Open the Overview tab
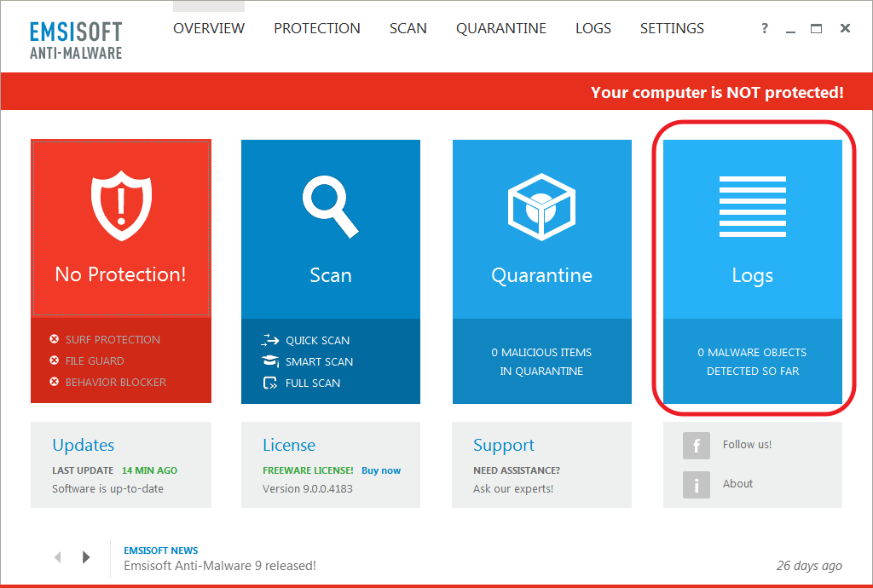This screenshot has height=588, width=873. tap(209, 28)
